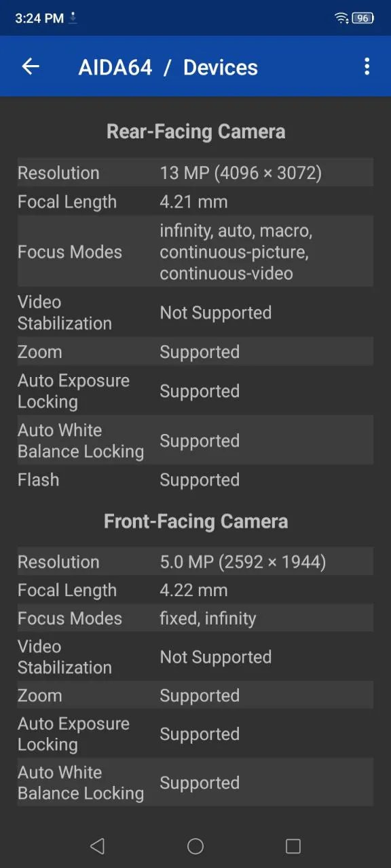Tap the back arrow in the header
Viewport: 391px width, 868px height.
(31, 66)
